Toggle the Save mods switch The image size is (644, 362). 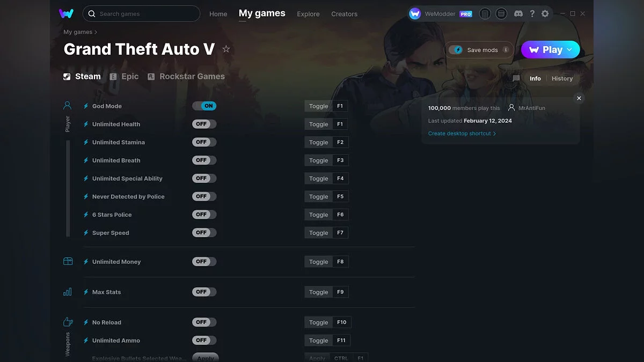458,50
